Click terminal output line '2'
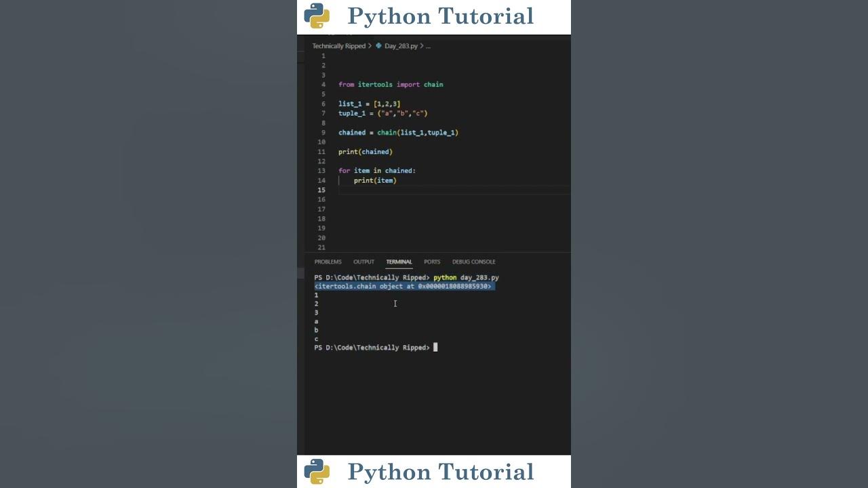 pyautogui.click(x=316, y=304)
